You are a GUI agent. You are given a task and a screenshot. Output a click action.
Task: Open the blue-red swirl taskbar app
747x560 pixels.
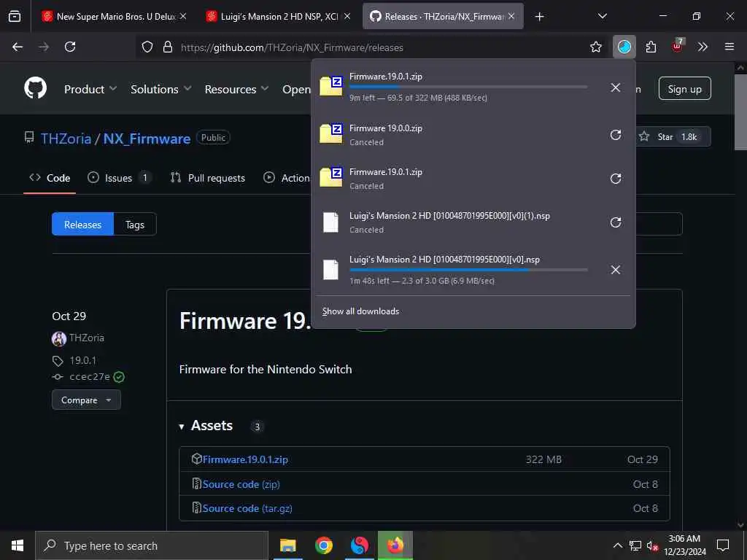[x=359, y=545]
